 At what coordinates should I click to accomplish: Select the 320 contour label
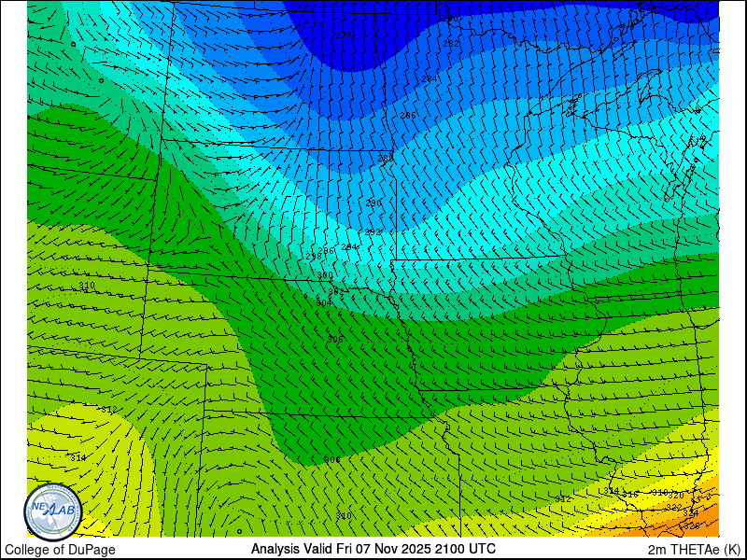point(676,496)
